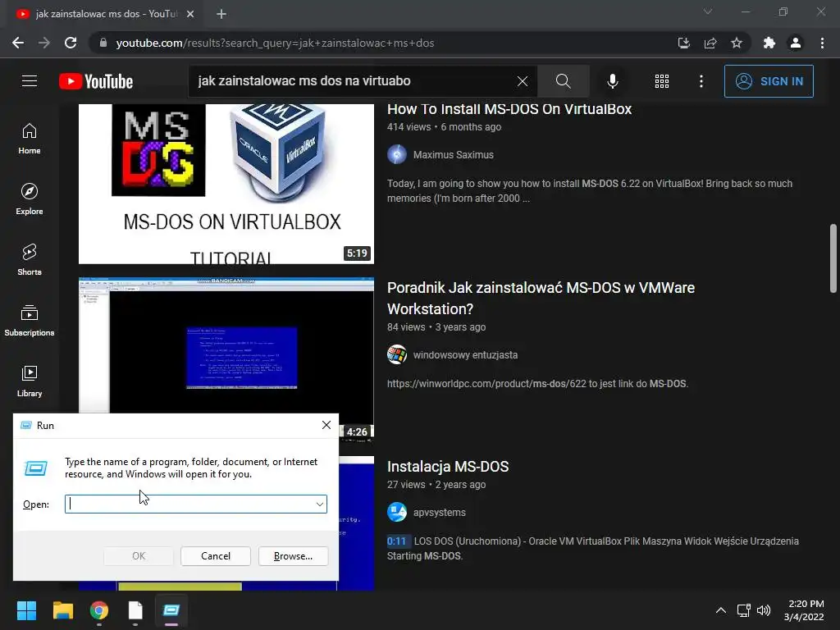Clear the YouTube search text

coord(523,81)
